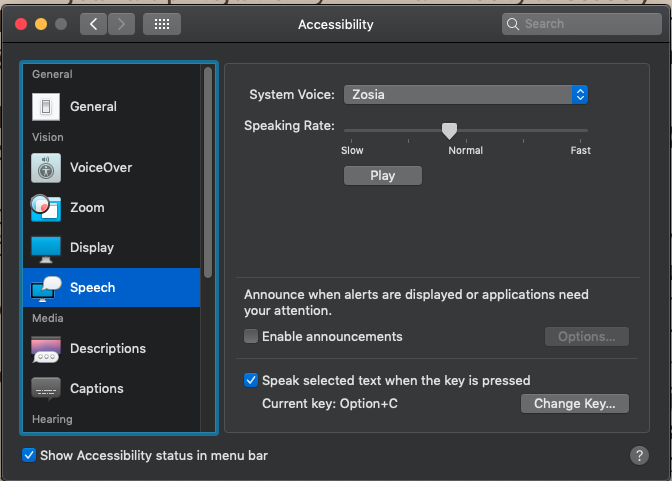Click the Speaking Rate slider thumb
The width and height of the screenshot is (672, 481).
click(x=450, y=130)
